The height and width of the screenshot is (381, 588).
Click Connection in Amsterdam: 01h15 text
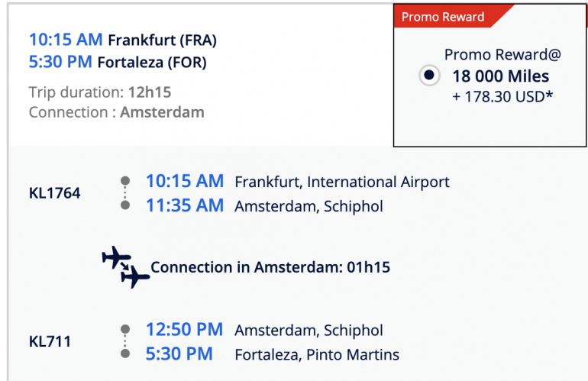[270, 267]
